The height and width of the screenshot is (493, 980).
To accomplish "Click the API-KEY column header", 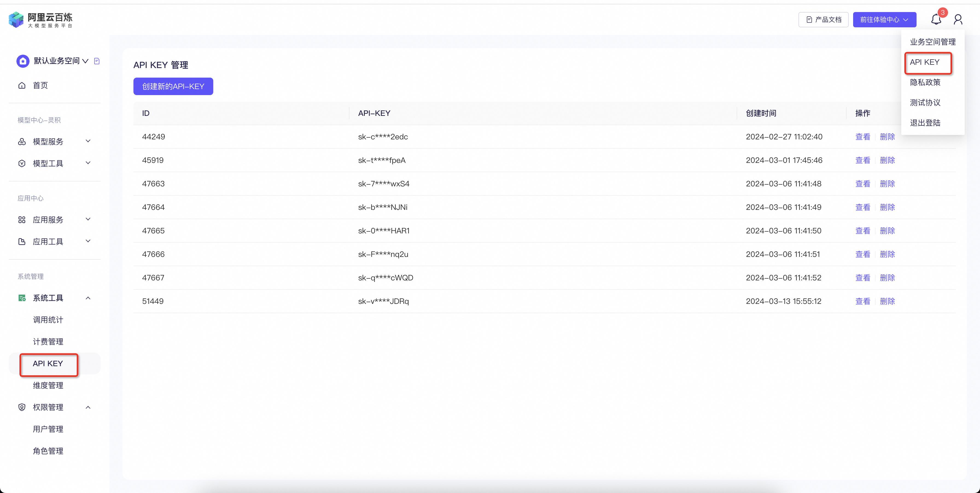I will 374,113.
